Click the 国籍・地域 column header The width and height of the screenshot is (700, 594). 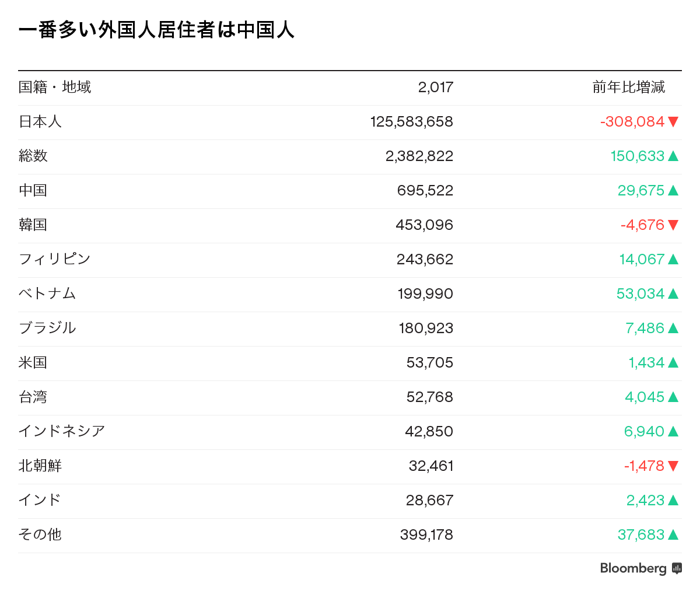(x=55, y=88)
